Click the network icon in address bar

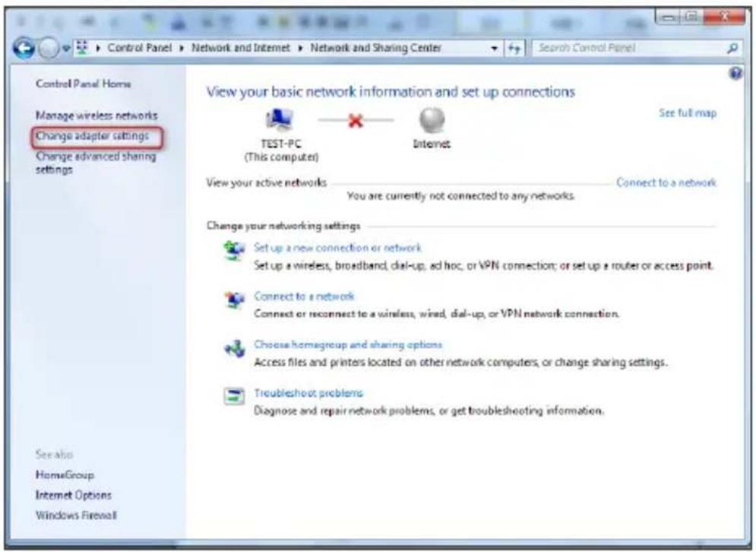(83, 47)
